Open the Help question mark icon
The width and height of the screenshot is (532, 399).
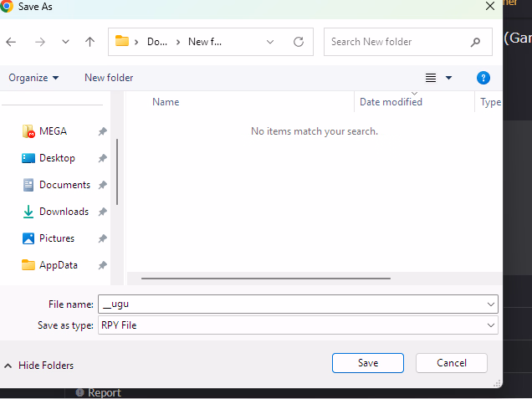[x=483, y=78]
